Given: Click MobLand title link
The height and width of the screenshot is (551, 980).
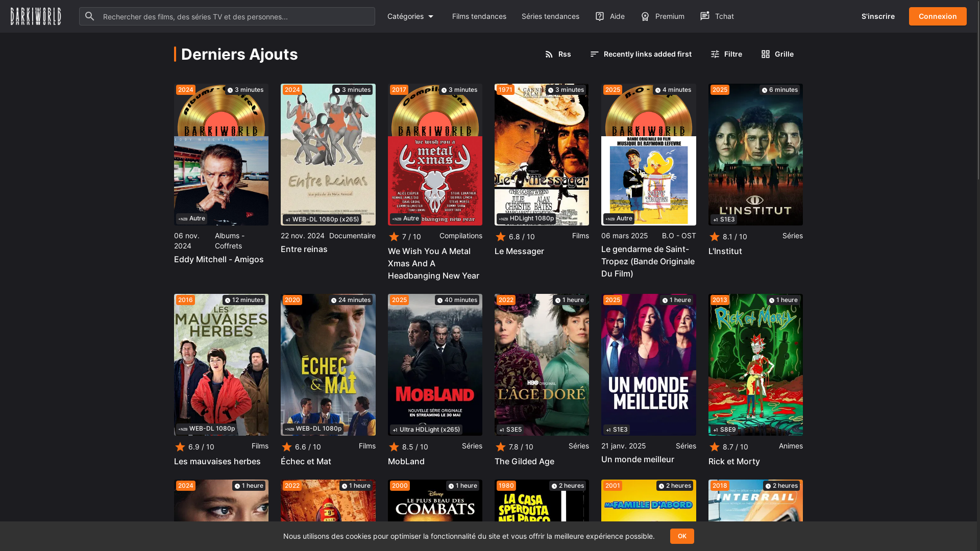Looking at the screenshot, I should [406, 461].
